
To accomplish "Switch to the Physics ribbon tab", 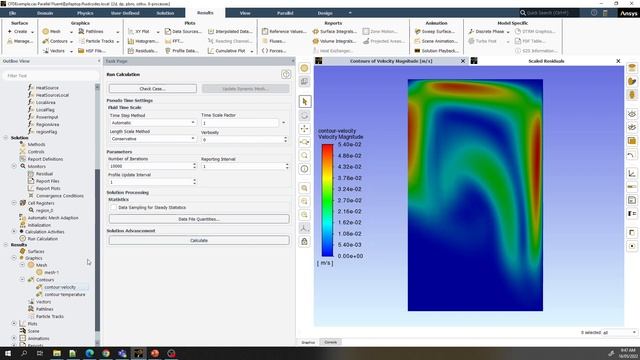I will click(85, 13).
